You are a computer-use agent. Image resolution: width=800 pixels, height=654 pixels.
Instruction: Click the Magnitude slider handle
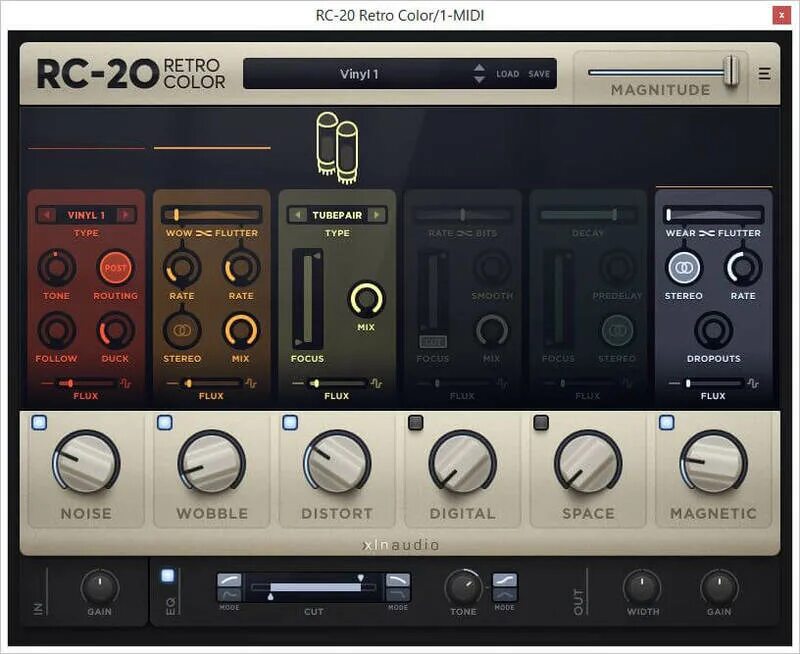pos(731,71)
